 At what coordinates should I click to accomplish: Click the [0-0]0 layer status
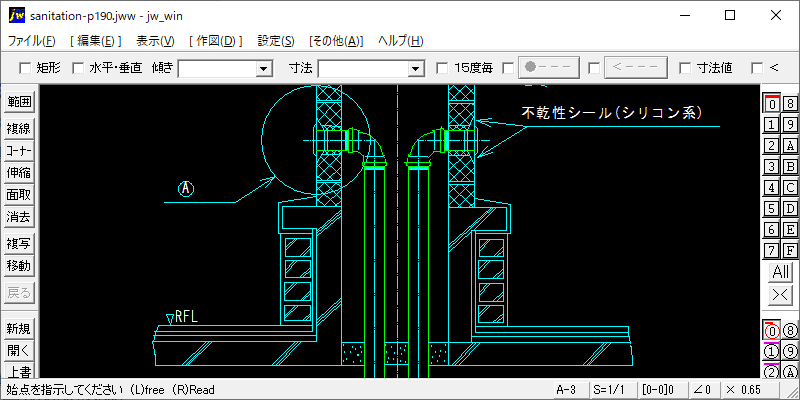pos(662,390)
